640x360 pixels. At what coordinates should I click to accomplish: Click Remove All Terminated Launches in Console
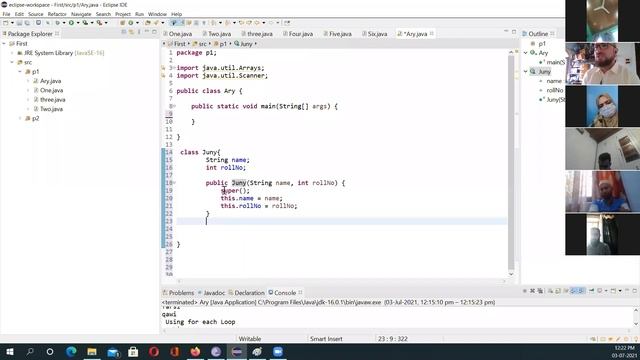540,291
